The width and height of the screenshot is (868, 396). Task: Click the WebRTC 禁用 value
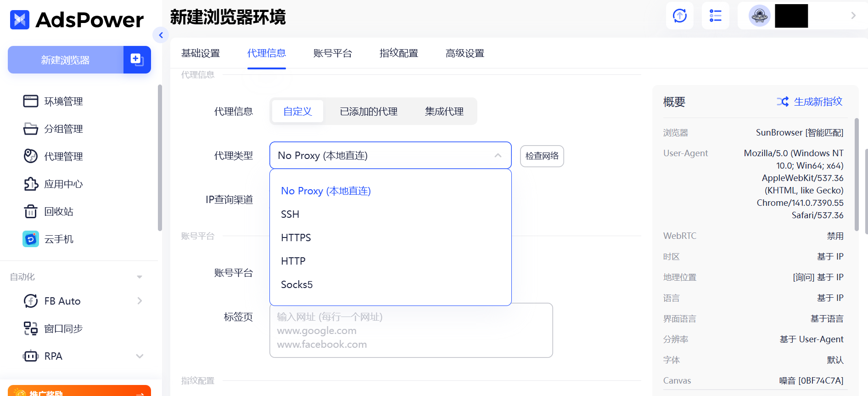(835, 236)
